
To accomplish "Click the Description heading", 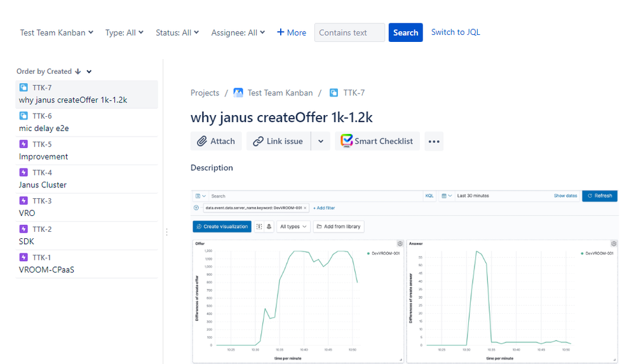I will pyautogui.click(x=212, y=168).
